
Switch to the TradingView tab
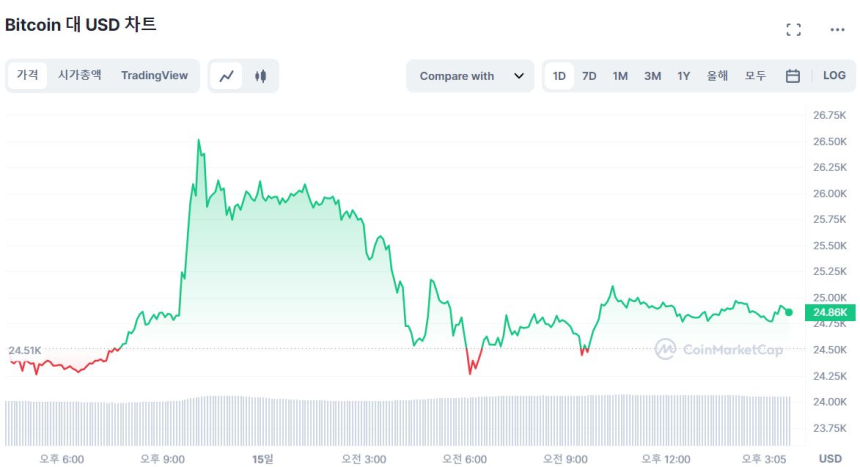tap(154, 75)
